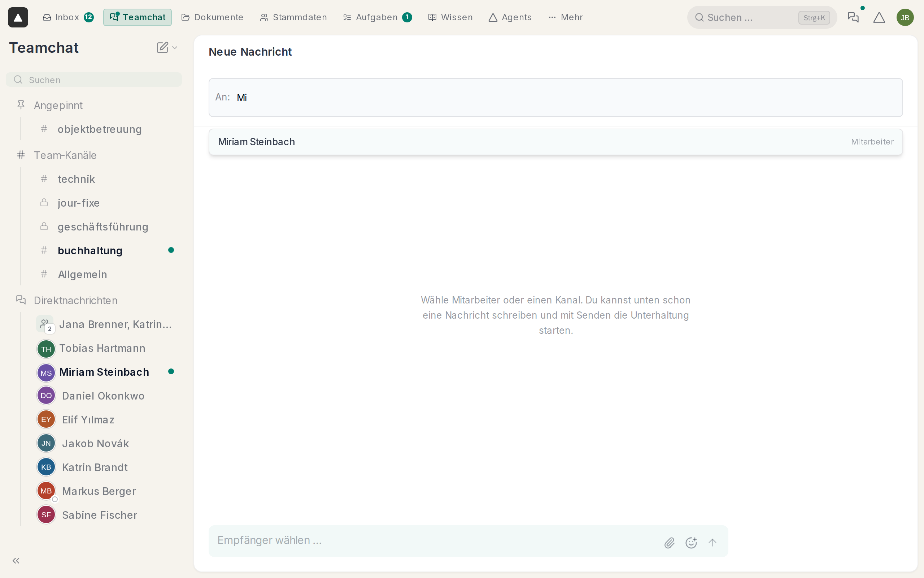Expand the dropdown arrow next to compose
The height and width of the screenshot is (578, 924).
[175, 48]
